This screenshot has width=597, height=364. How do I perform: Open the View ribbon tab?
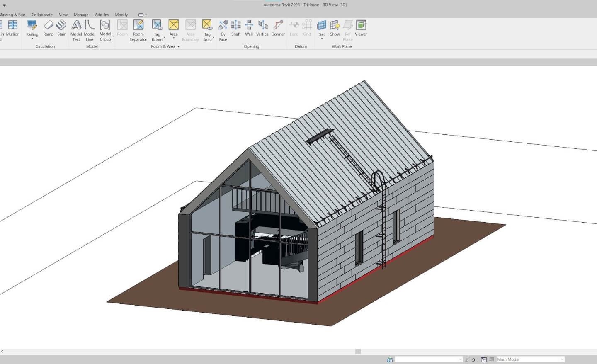pos(63,15)
